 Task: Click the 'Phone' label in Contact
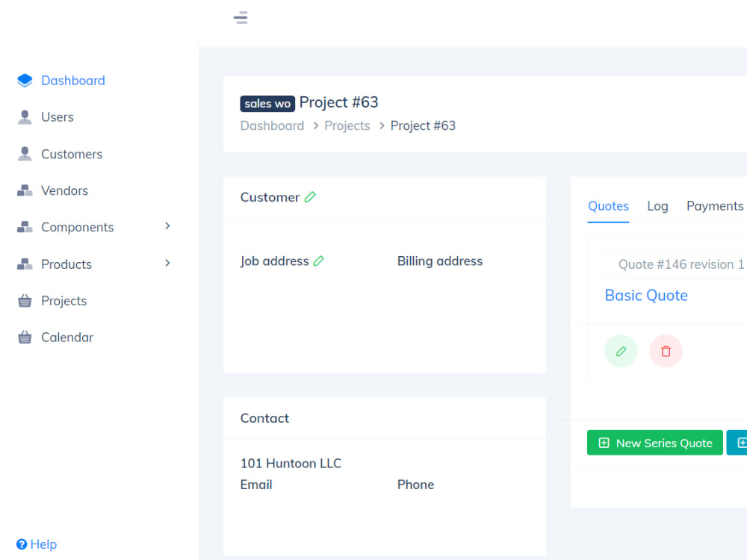(416, 485)
